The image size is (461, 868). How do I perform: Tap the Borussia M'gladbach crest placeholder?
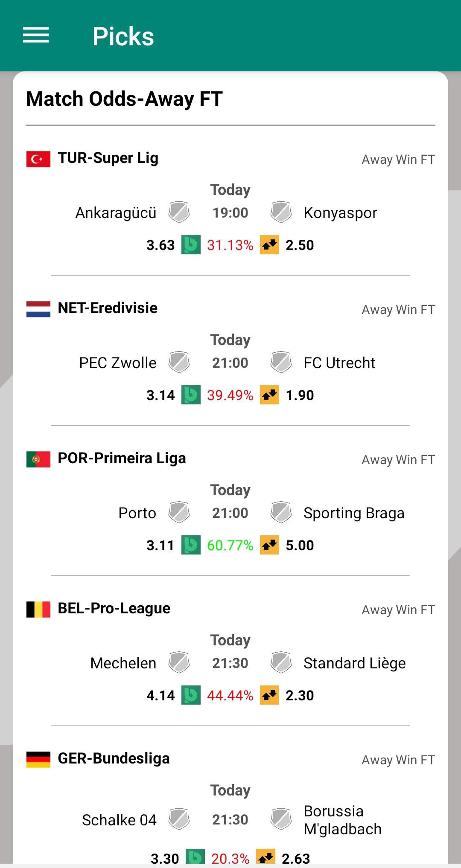(281, 819)
